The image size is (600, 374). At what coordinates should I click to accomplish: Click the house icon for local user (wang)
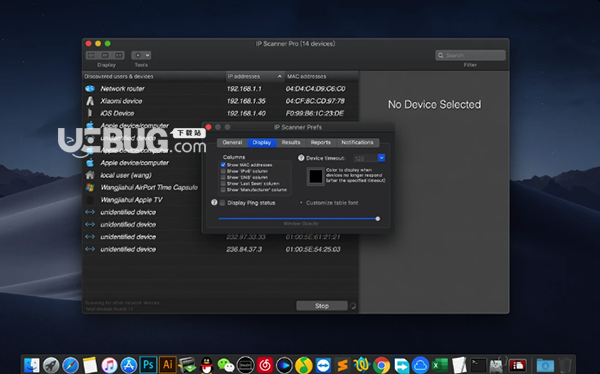(x=90, y=175)
